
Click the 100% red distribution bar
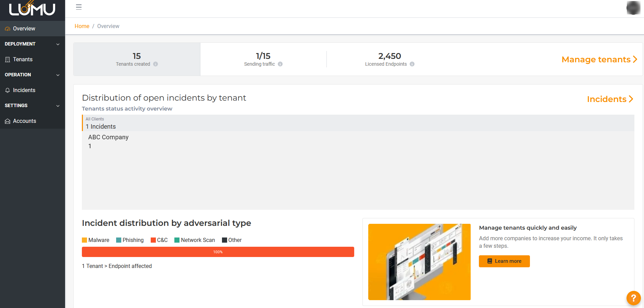tap(218, 252)
